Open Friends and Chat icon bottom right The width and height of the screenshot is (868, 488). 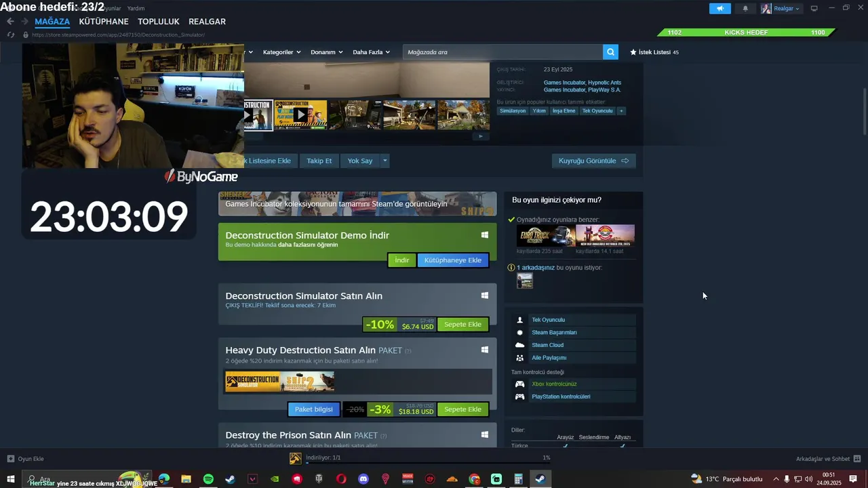tap(857, 459)
